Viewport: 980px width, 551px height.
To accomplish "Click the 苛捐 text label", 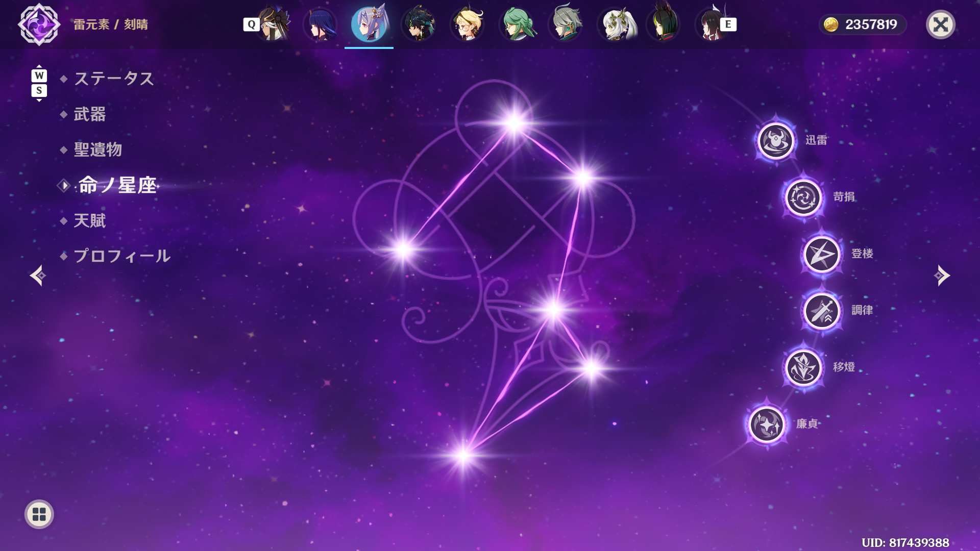I will coord(844,197).
